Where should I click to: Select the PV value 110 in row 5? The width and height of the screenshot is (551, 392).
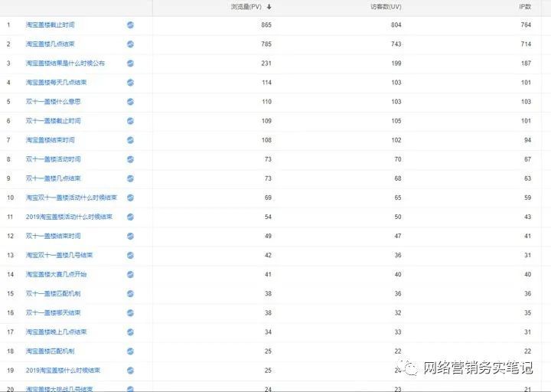click(266, 102)
